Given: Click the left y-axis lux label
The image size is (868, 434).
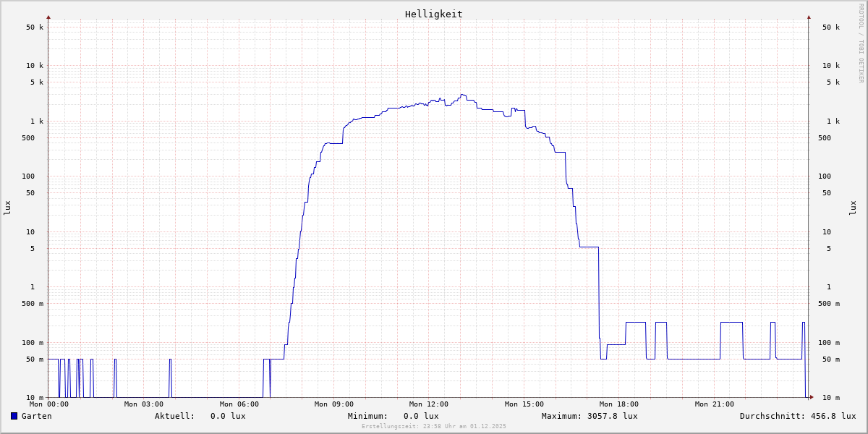Looking at the screenshot, I should pos(7,208).
